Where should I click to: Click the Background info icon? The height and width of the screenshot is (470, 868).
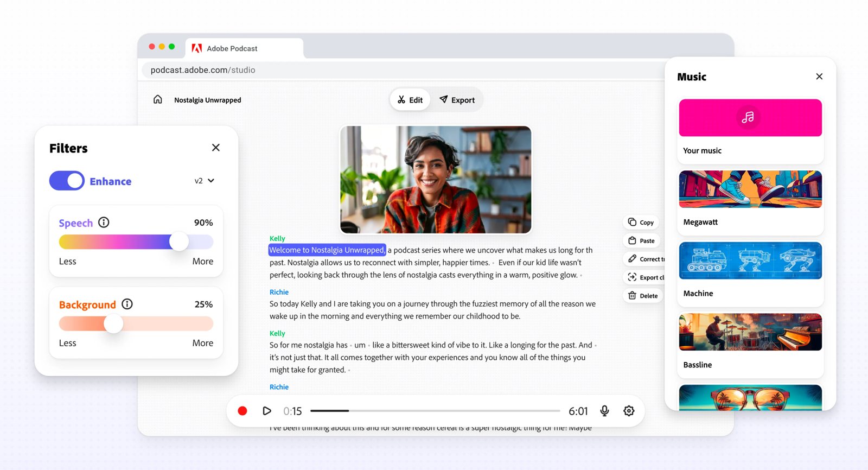[x=127, y=304]
